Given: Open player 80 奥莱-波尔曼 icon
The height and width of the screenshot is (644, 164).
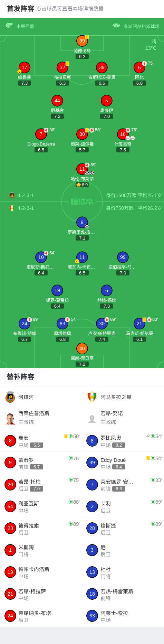Looking at the screenshot, I should 82,134.
